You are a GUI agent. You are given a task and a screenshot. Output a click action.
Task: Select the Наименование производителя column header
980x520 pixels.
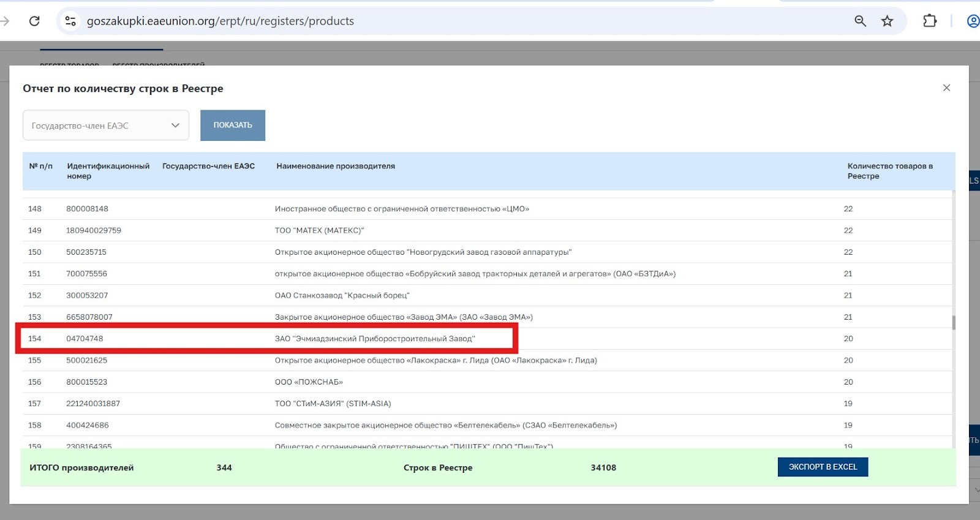(x=336, y=166)
